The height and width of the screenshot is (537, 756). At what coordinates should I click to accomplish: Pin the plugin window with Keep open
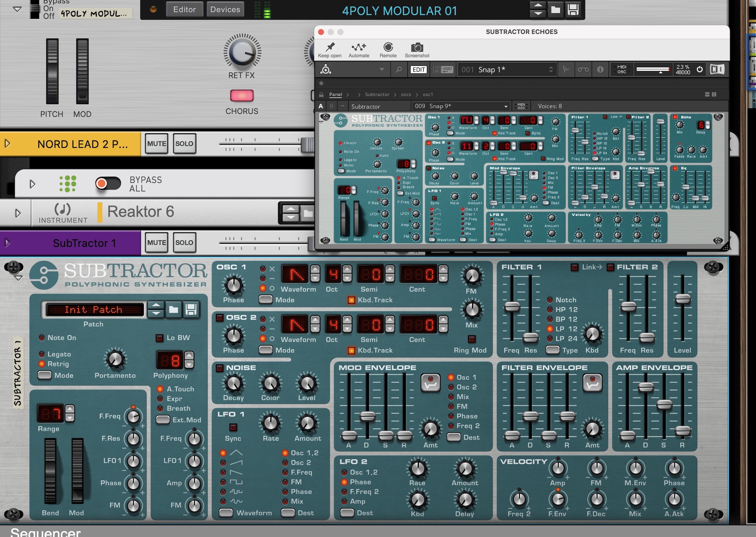(330, 50)
